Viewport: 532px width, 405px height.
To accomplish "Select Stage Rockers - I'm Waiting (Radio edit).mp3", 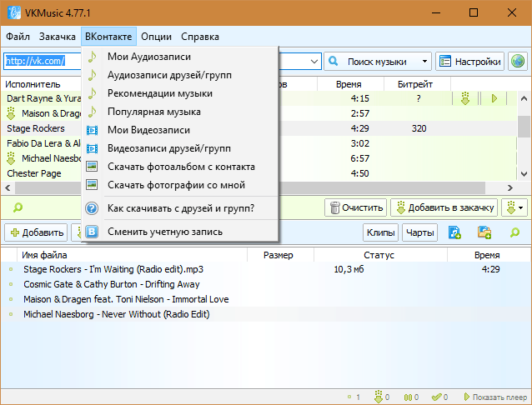I will click(266, 269).
